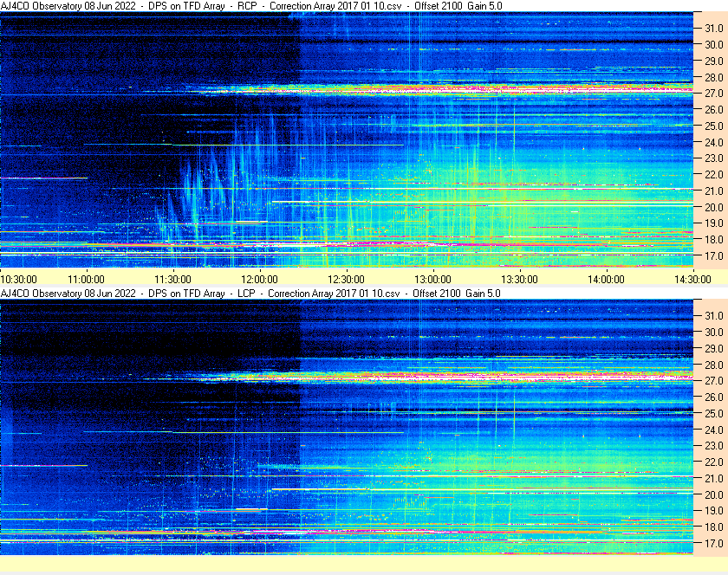Click the 22.0 frequency label in RCP panel
The height and width of the screenshot is (575, 728).
713,175
